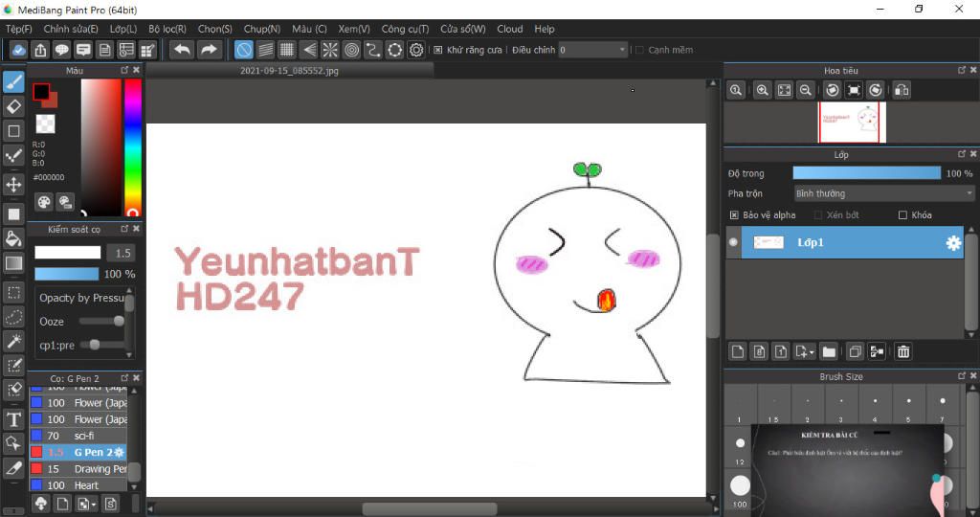Screen dimensions: 980x517
Task: Add a new folder layer
Action: coord(829,351)
